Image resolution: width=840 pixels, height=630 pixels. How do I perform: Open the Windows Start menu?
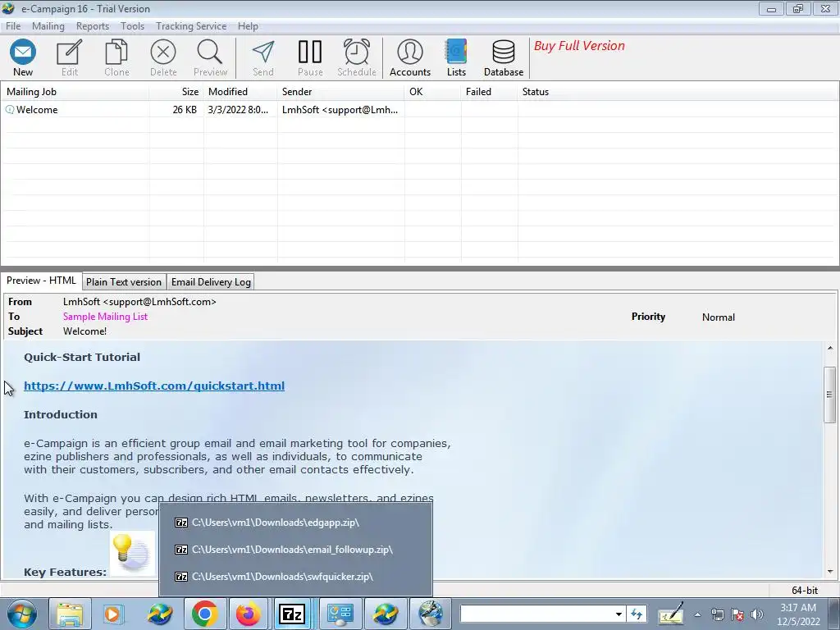coord(22,614)
